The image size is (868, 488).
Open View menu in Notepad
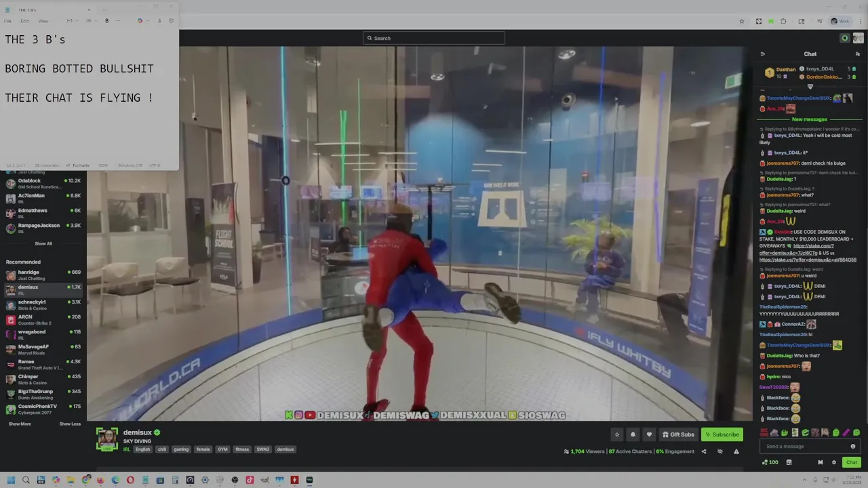coord(43,21)
